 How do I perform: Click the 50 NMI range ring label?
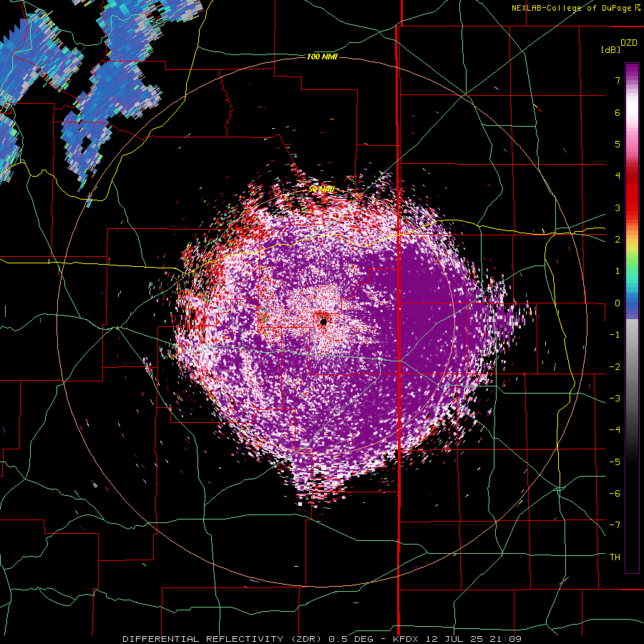tap(321, 190)
